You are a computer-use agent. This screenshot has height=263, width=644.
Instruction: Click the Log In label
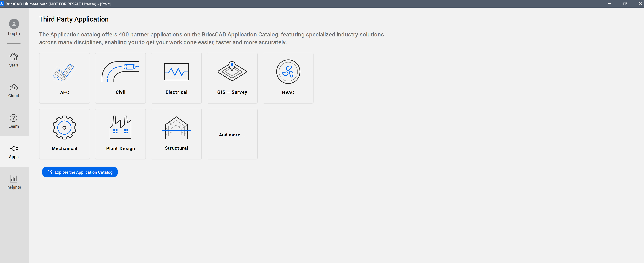coord(14,34)
